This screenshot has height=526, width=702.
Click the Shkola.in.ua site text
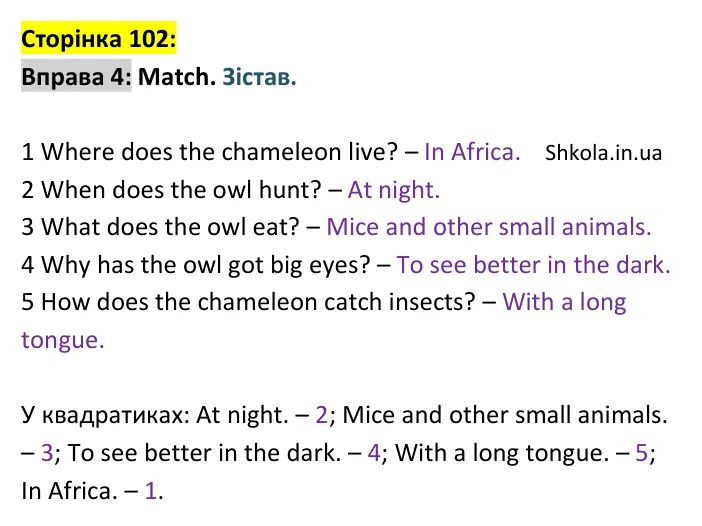(603, 153)
